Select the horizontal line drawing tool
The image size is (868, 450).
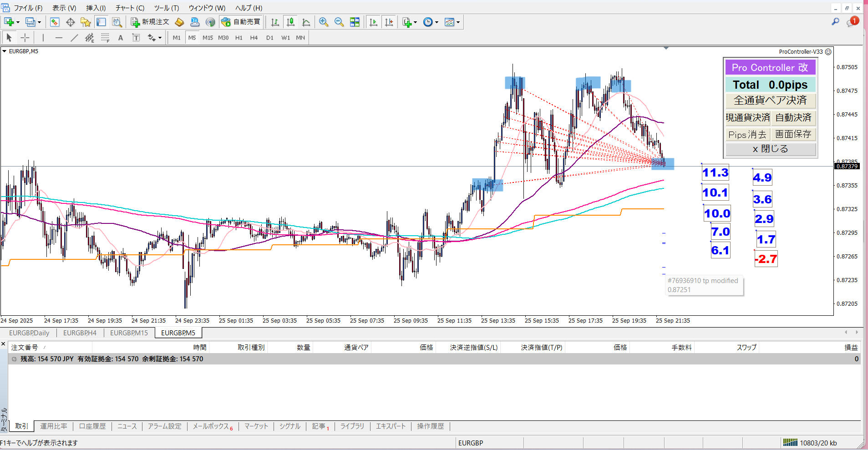point(59,38)
